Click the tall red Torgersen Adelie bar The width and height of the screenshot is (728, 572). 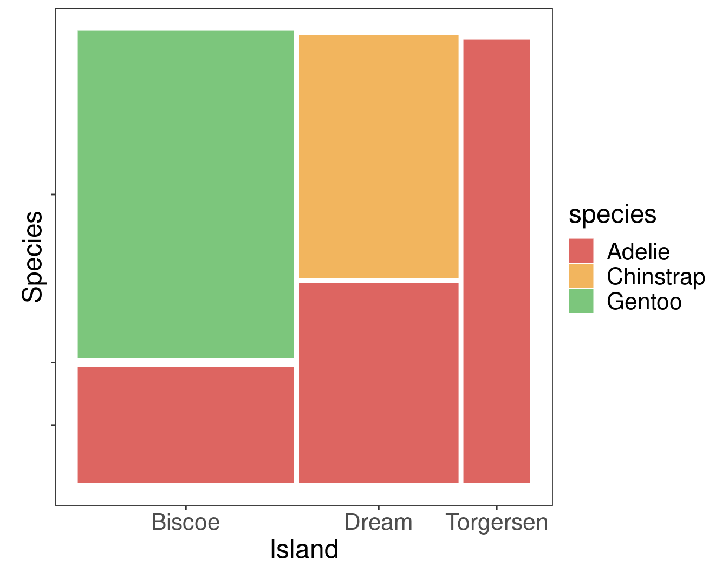pos(497,261)
